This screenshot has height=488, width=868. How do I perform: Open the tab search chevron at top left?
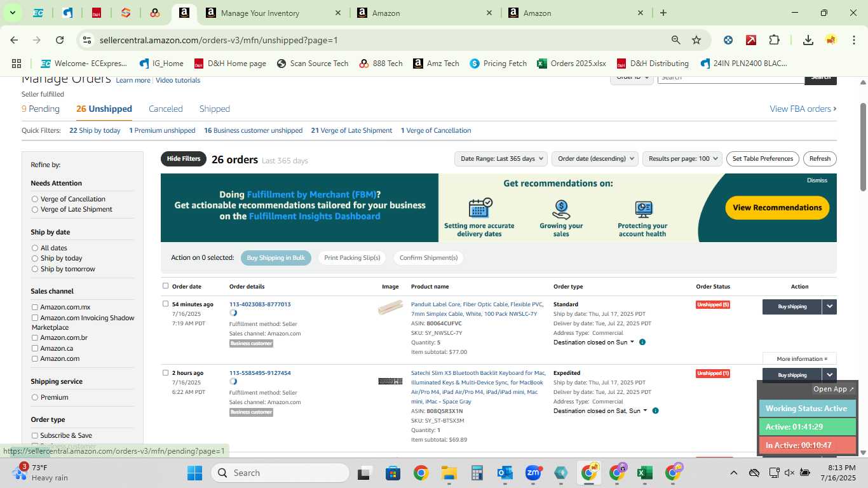(12, 13)
